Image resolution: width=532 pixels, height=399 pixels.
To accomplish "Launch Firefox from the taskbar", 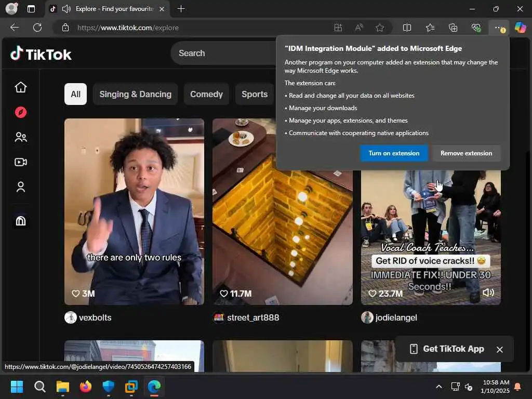I will (86, 387).
